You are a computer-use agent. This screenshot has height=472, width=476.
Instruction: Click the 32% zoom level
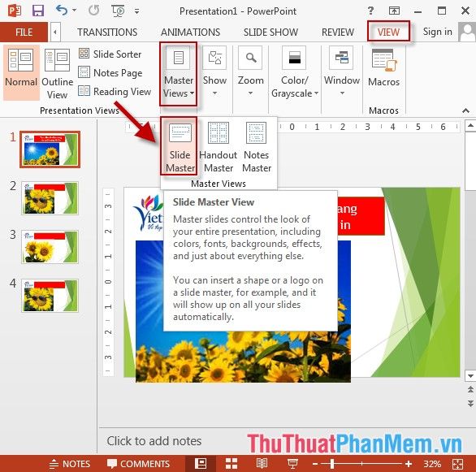pos(432,464)
